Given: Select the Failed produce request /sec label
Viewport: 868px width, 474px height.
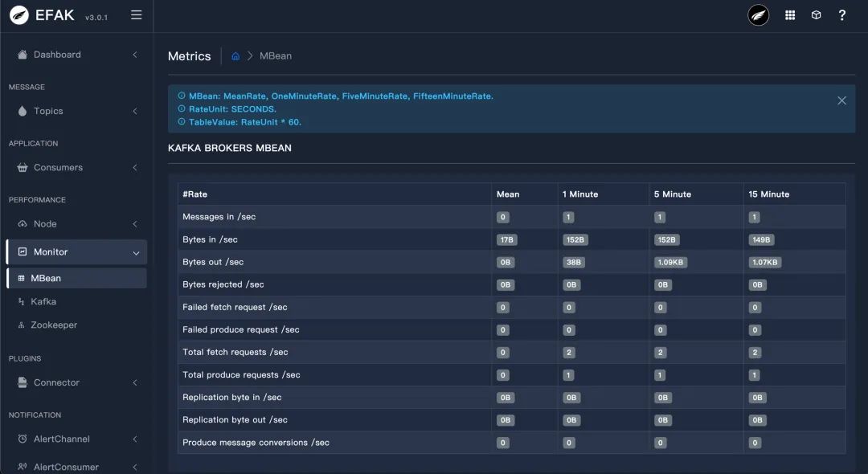Looking at the screenshot, I should [x=241, y=329].
